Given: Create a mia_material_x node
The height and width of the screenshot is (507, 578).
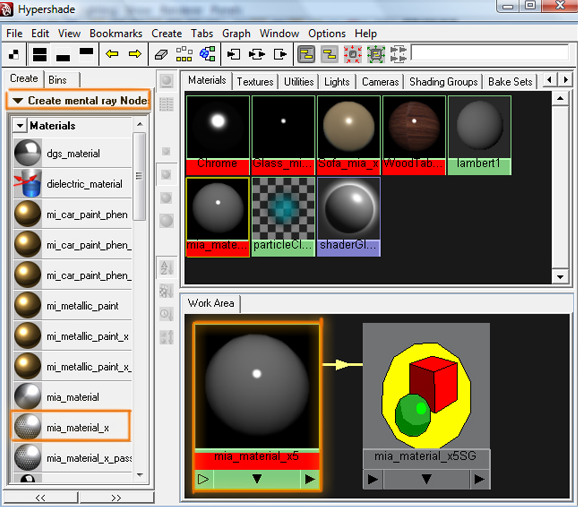Looking at the screenshot, I should coord(71,427).
